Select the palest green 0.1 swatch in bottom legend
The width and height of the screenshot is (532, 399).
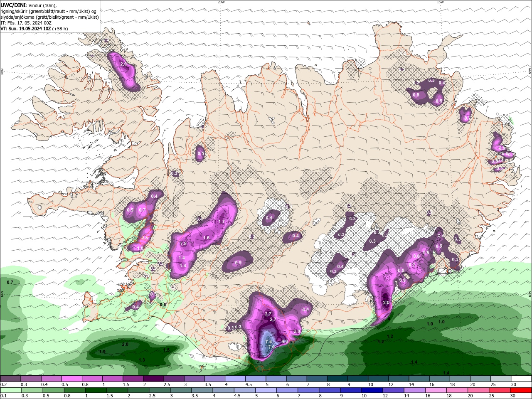(11, 390)
